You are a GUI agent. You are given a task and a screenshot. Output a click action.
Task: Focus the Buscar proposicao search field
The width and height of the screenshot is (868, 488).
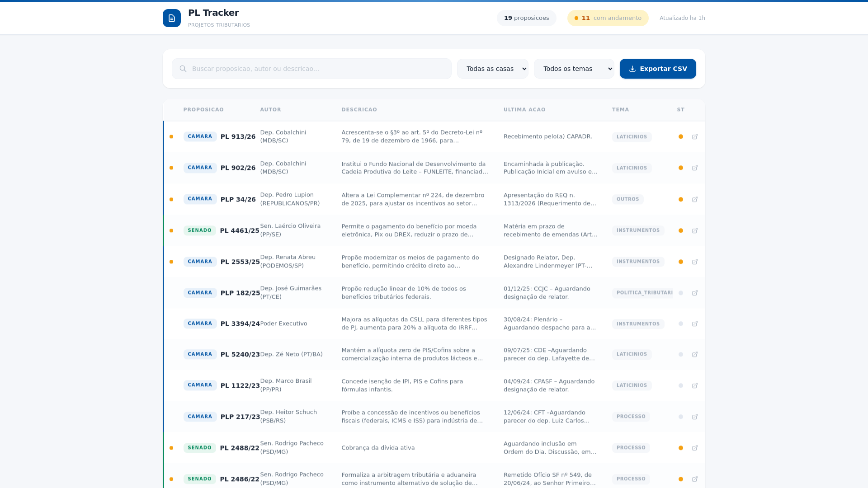click(x=311, y=69)
